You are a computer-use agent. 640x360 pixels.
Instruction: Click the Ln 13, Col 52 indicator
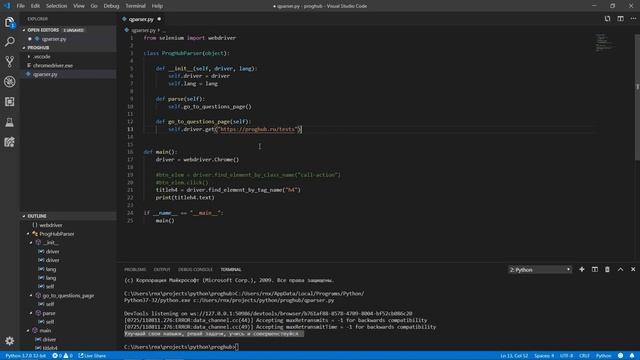514,356
